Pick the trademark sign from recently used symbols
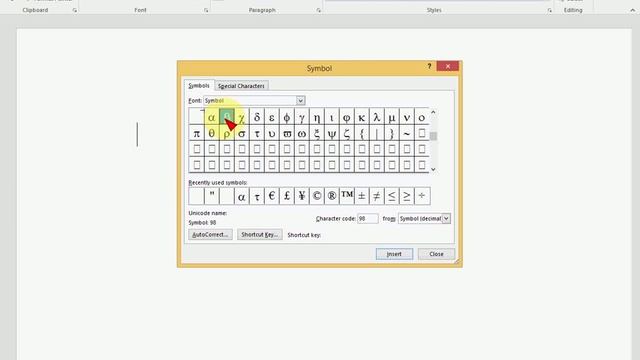This screenshot has height=360, width=640. (x=347, y=196)
